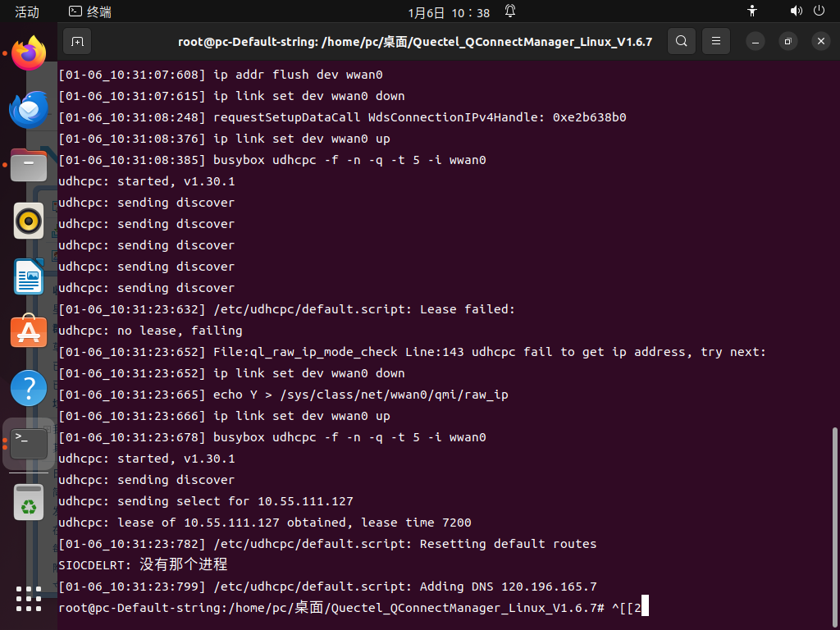Open the Help question mark icon
This screenshot has height=630, width=840.
click(29, 387)
